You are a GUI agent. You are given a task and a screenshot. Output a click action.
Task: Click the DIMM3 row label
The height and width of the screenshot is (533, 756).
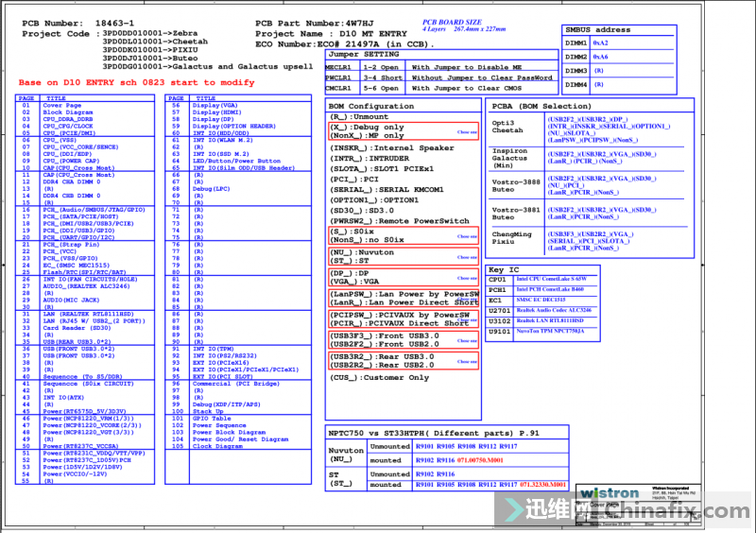(x=576, y=71)
